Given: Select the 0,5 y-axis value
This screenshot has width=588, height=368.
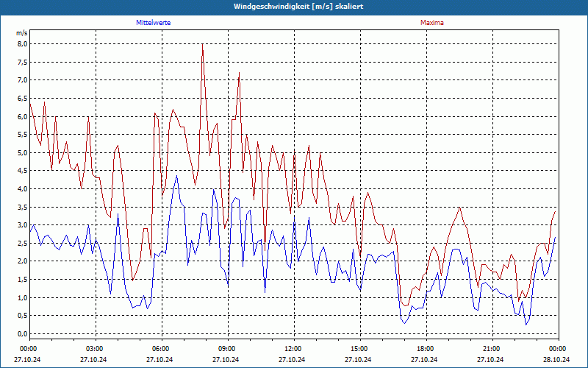Looking at the screenshot, I should (x=23, y=316).
